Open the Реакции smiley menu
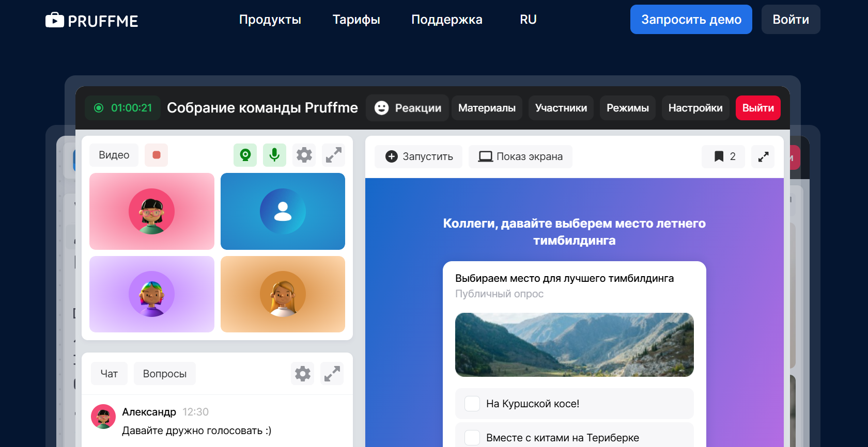 (x=408, y=108)
